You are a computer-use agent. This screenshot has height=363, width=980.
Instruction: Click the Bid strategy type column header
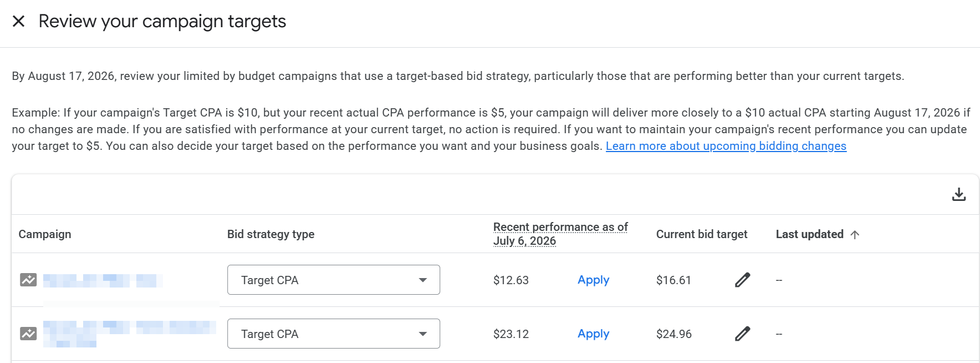pyautogui.click(x=270, y=234)
